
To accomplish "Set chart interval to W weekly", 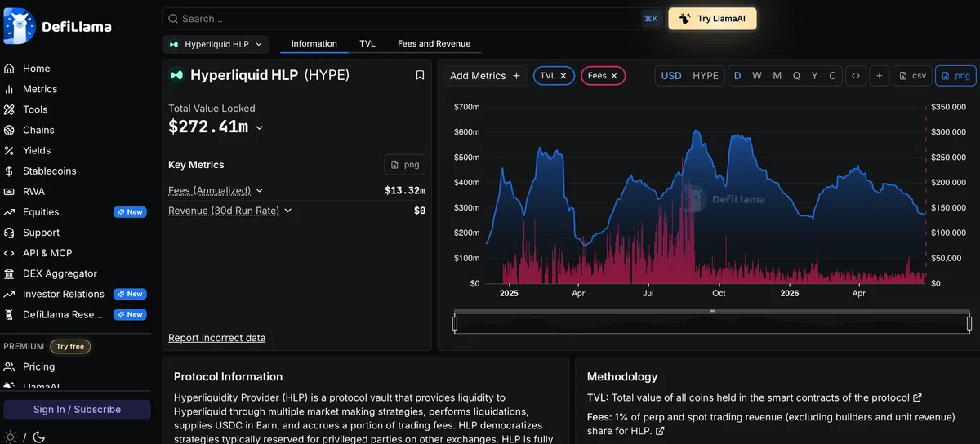I will point(757,76).
